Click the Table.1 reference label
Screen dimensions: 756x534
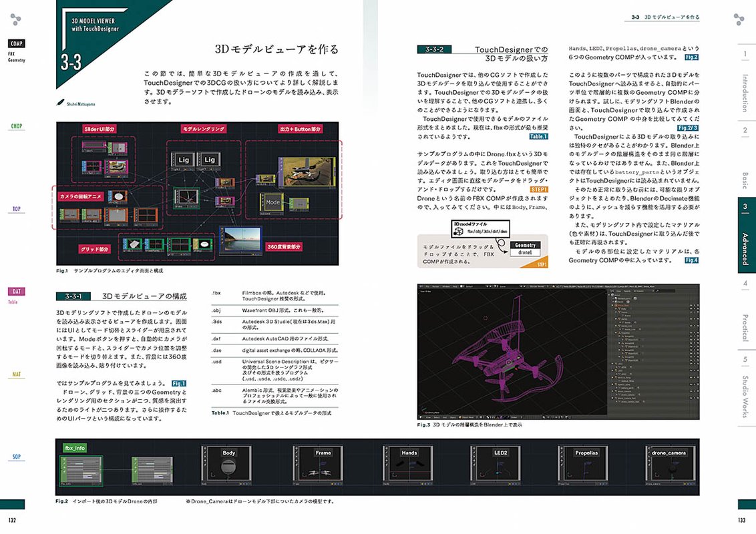click(x=538, y=137)
